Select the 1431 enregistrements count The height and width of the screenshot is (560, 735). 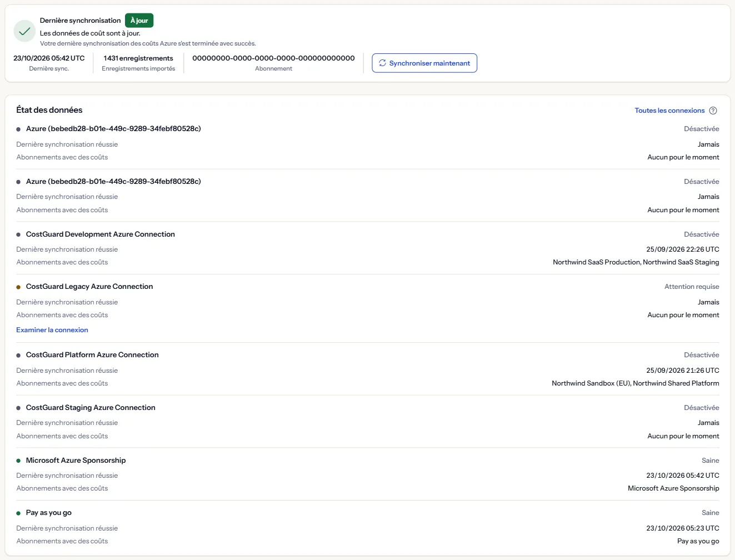tap(138, 58)
